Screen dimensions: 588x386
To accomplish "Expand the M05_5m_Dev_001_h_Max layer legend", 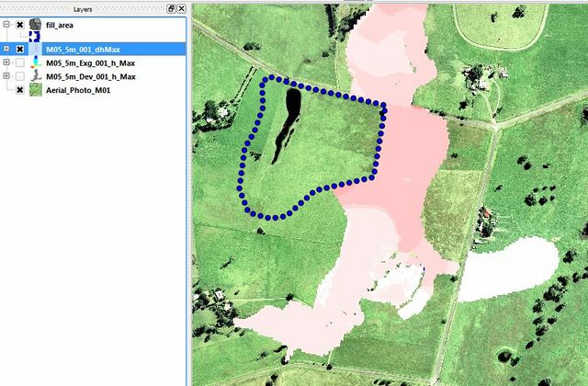I will coord(7,76).
